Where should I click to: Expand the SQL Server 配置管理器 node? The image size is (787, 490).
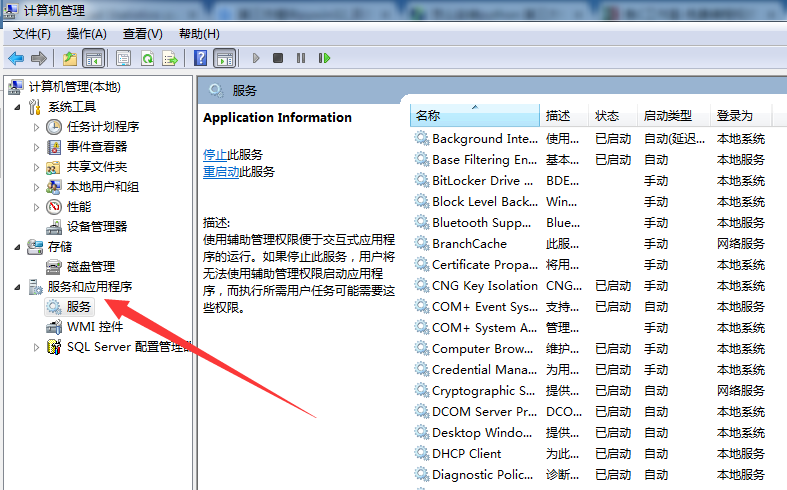(x=37, y=347)
